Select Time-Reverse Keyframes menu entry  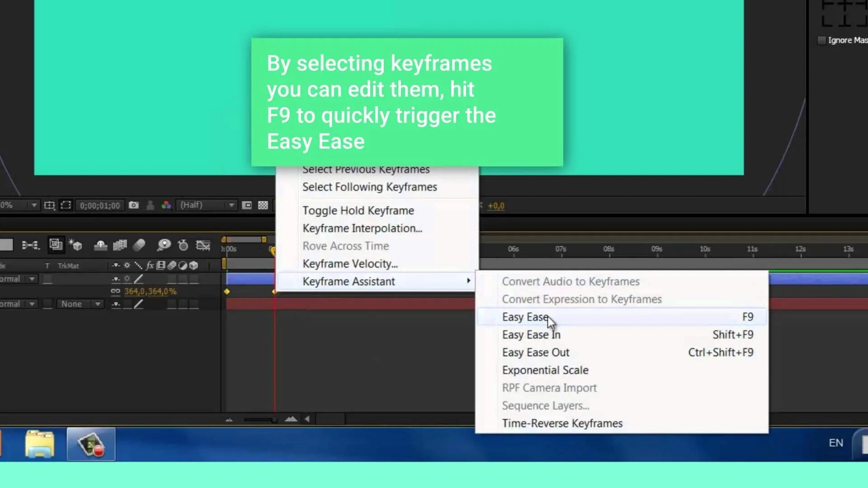pyautogui.click(x=562, y=423)
